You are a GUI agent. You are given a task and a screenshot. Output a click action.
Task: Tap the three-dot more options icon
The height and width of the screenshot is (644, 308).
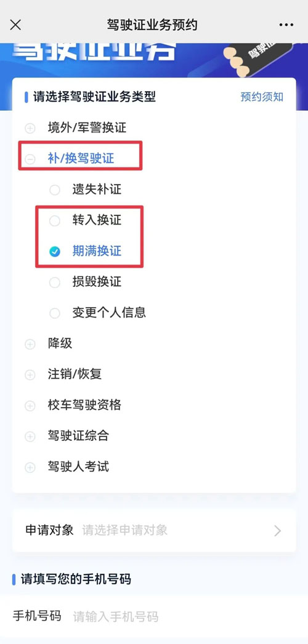pyautogui.click(x=286, y=25)
